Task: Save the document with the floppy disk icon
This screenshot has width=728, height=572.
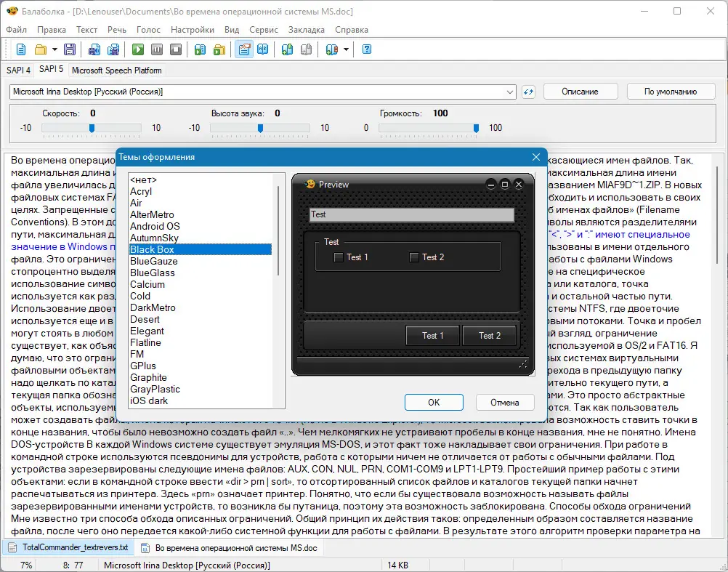Action: [x=70, y=49]
